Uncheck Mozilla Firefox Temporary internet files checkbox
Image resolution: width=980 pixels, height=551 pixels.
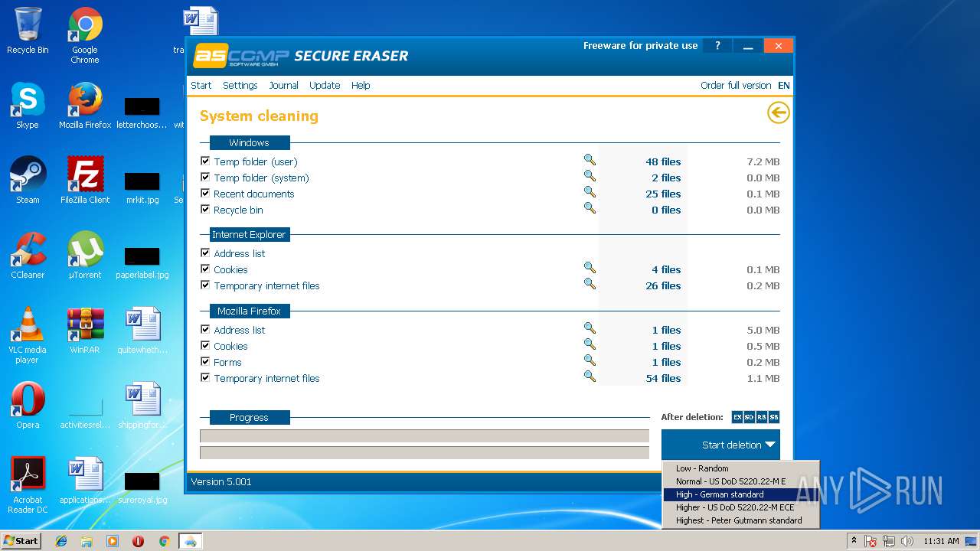pyautogui.click(x=205, y=378)
